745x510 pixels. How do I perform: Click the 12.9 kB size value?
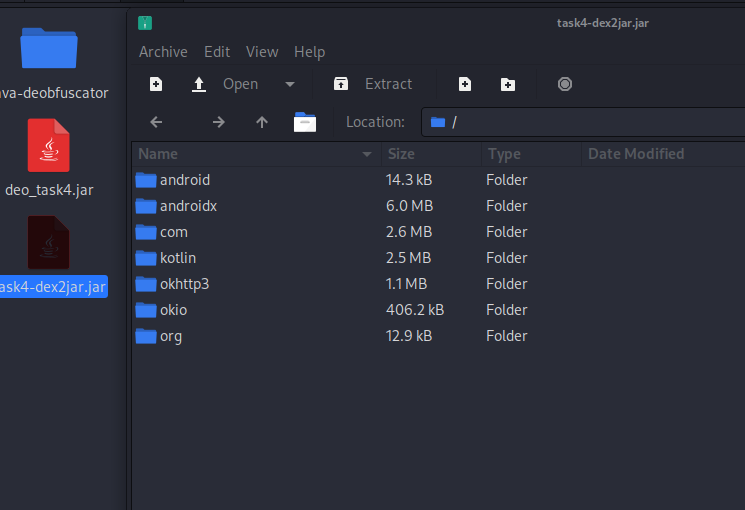pos(409,336)
